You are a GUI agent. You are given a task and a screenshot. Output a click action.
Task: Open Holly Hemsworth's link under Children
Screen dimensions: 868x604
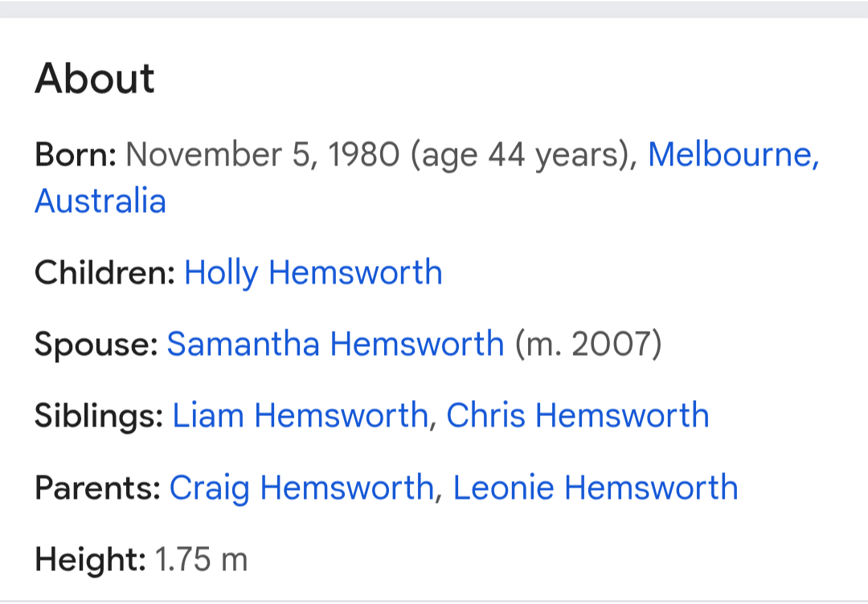pos(313,273)
